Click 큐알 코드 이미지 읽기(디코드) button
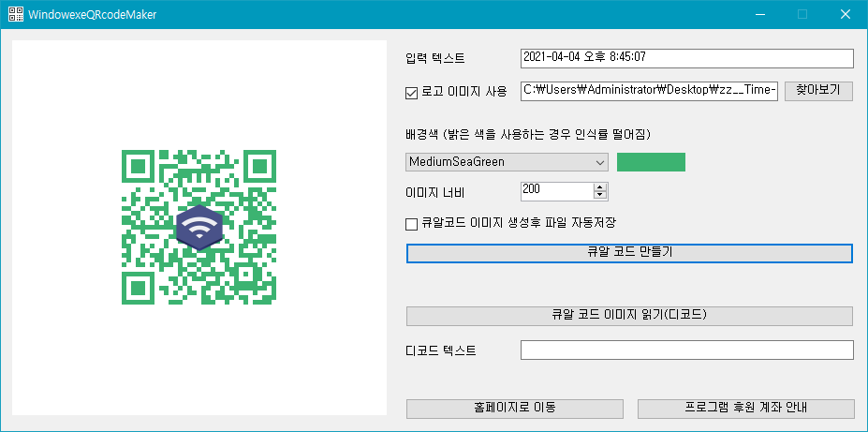 (x=629, y=316)
